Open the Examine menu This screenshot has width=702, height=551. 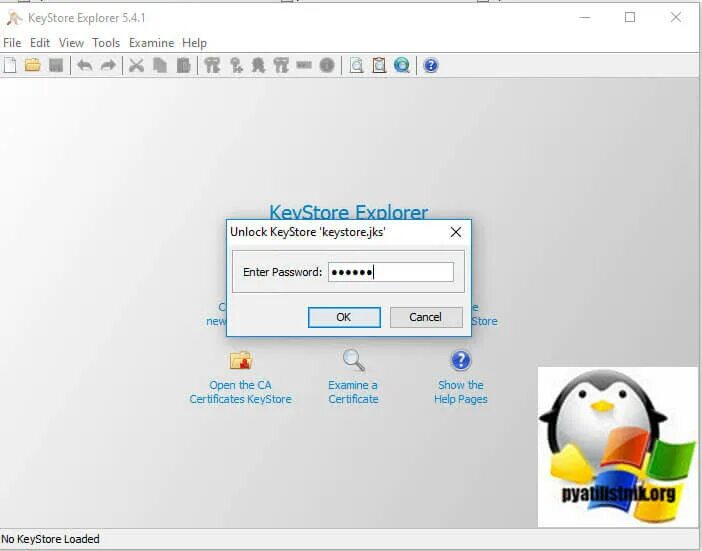coord(151,43)
